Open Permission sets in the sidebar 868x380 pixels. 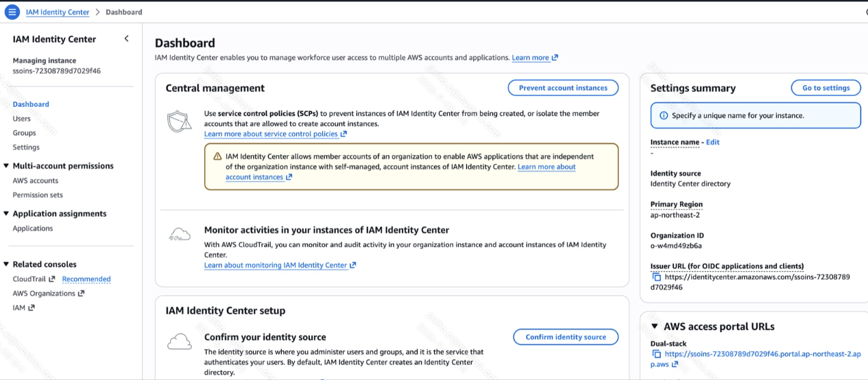38,195
